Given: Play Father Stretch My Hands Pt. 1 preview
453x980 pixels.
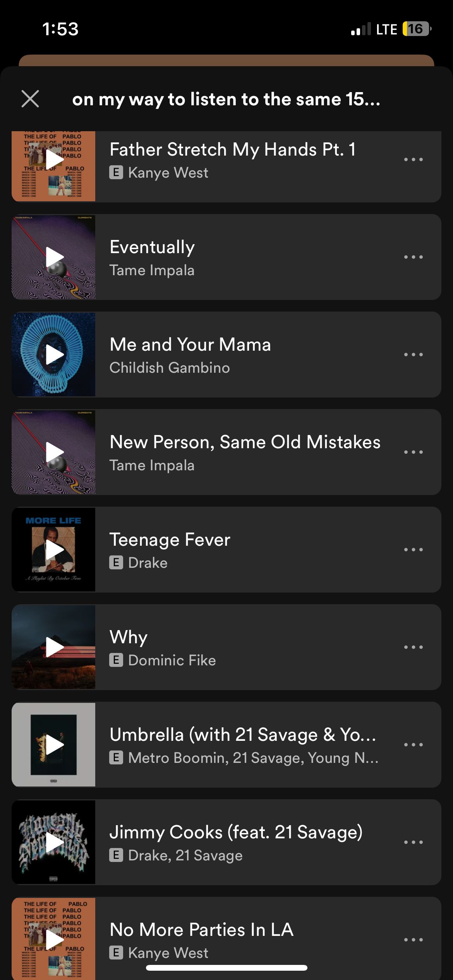Looking at the screenshot, I should (54, 159).
